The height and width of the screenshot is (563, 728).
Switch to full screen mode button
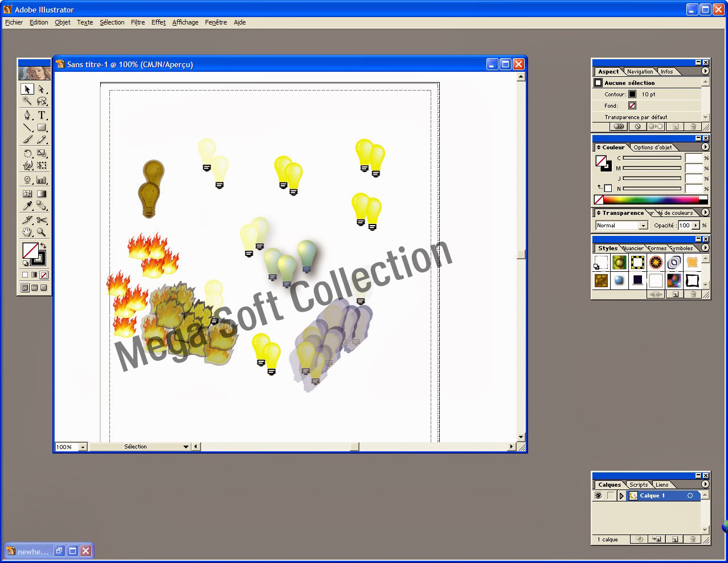(x=43, y=288)
